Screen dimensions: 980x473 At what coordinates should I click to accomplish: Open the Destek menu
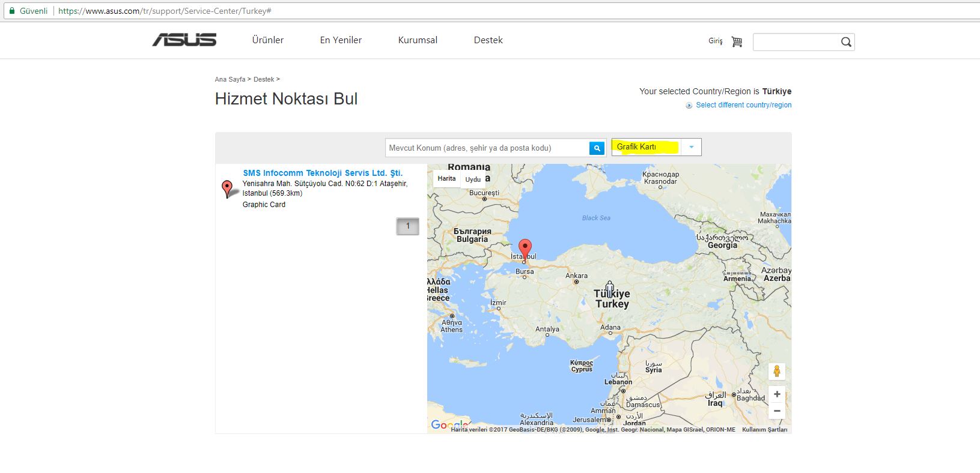pos(488,40)
